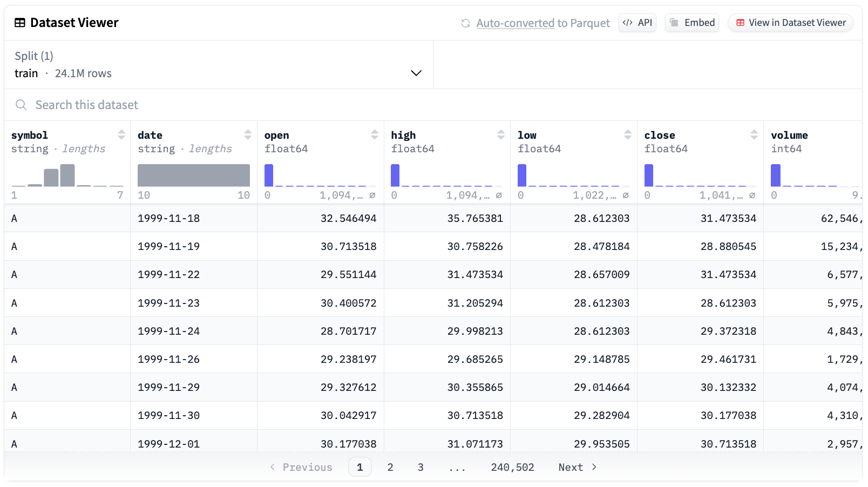868x487 pixels.
Task: Toggle sorting on the date column
Action: [x=249, y=135]
